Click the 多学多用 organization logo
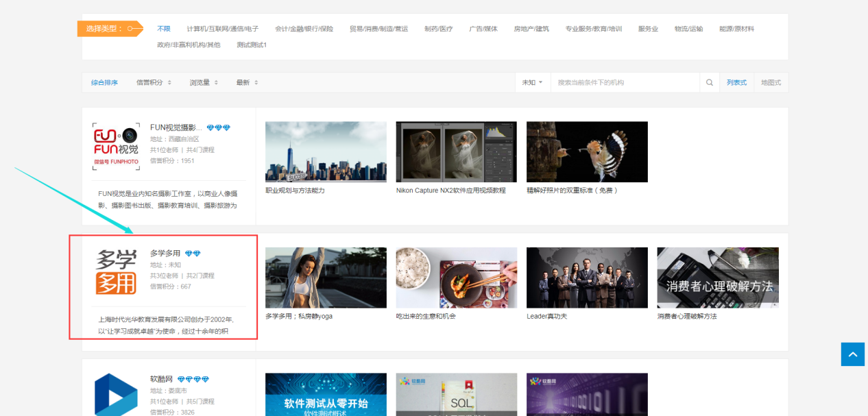The width and height of the screenshot is (868, 416). click(x=116, y=272)
